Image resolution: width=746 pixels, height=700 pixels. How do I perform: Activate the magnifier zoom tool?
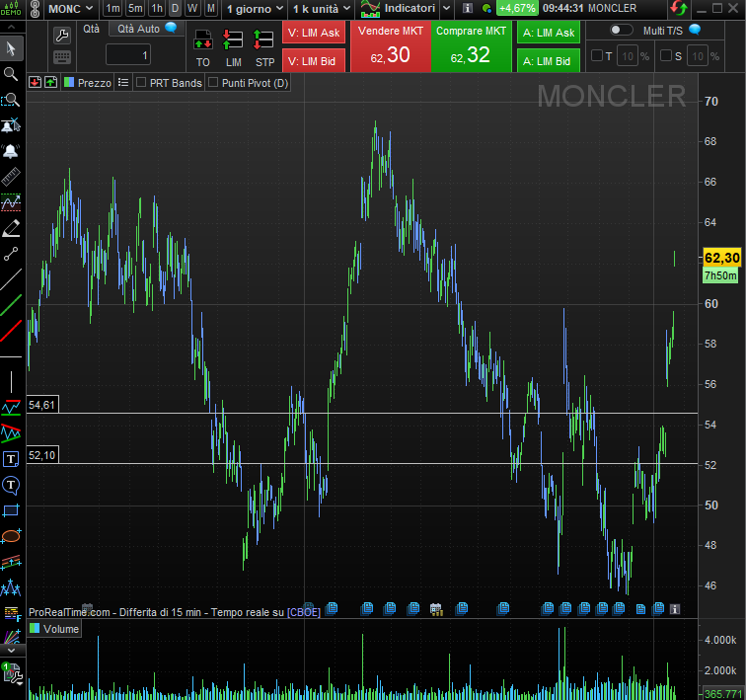tap(11, 74)
